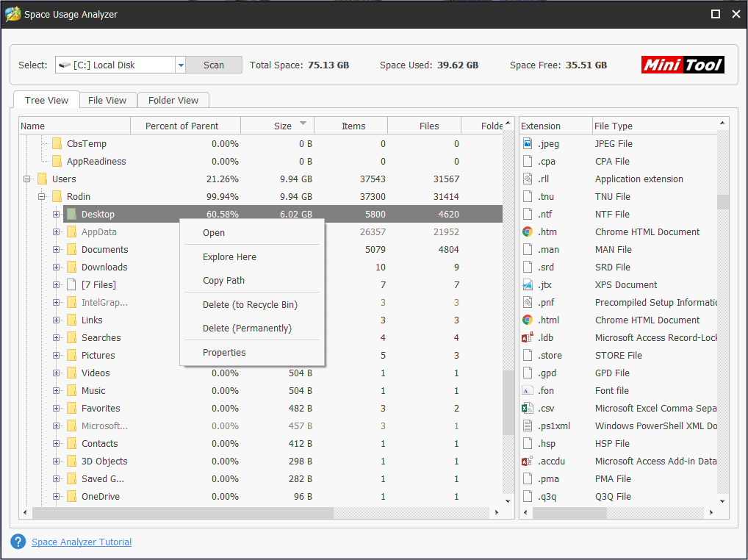
Task: Click the blue help question mark icon
Action: tap(18, 542)
